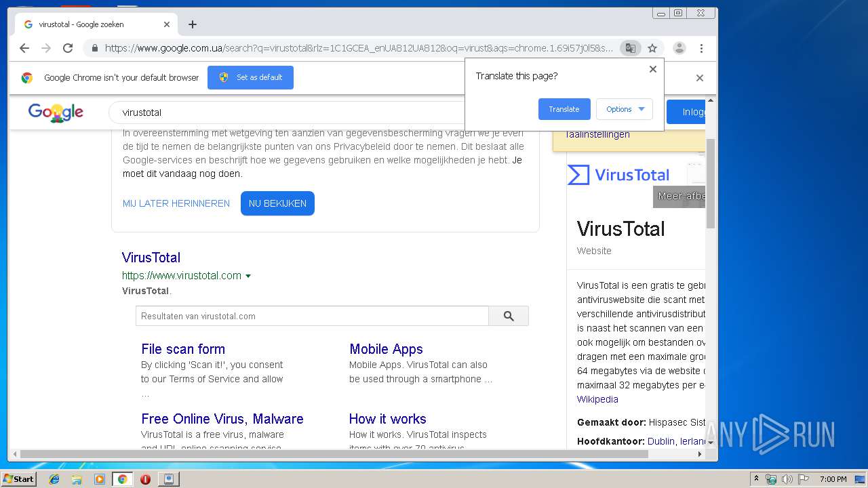Viewport: 868px width, 488px height.
Task: Click the 7:00 PM system clock
Action: pos(833,479)
